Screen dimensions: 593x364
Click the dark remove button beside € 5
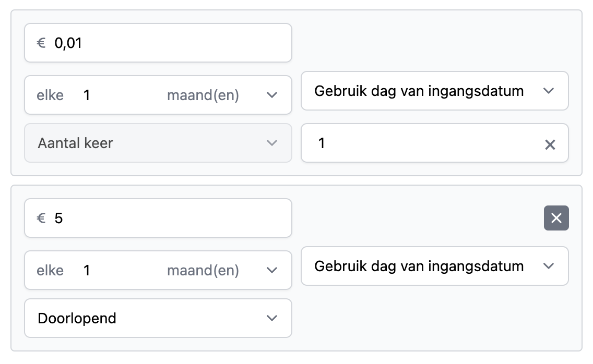coord(556,218)
